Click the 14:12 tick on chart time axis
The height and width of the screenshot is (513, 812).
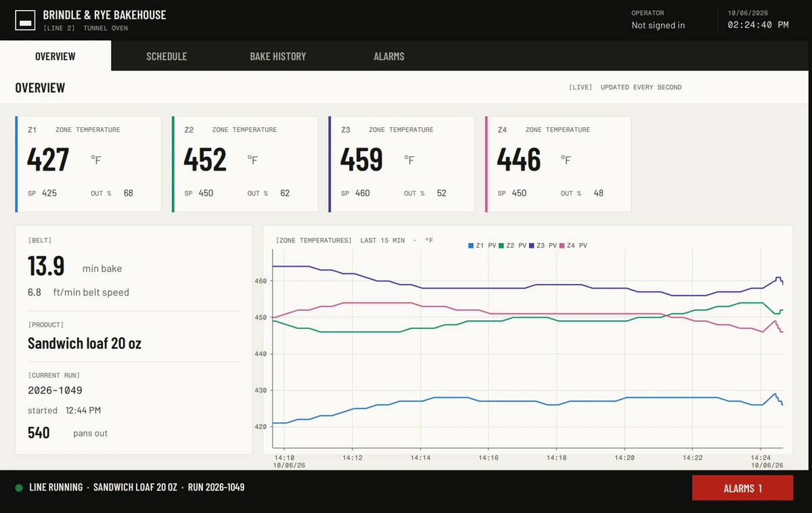click(x=353, y=458)
